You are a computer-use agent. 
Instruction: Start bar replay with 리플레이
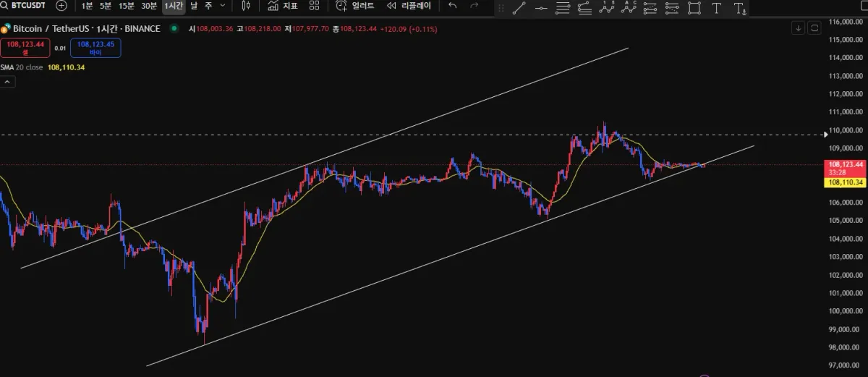coord(409,6)
